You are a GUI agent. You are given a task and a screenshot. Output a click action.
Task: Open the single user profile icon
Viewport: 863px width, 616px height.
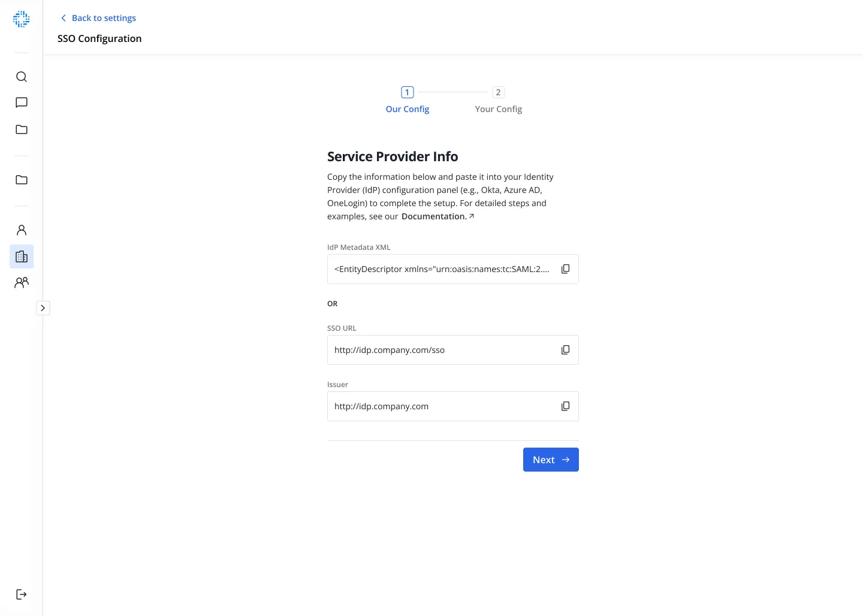click(22, 230)
